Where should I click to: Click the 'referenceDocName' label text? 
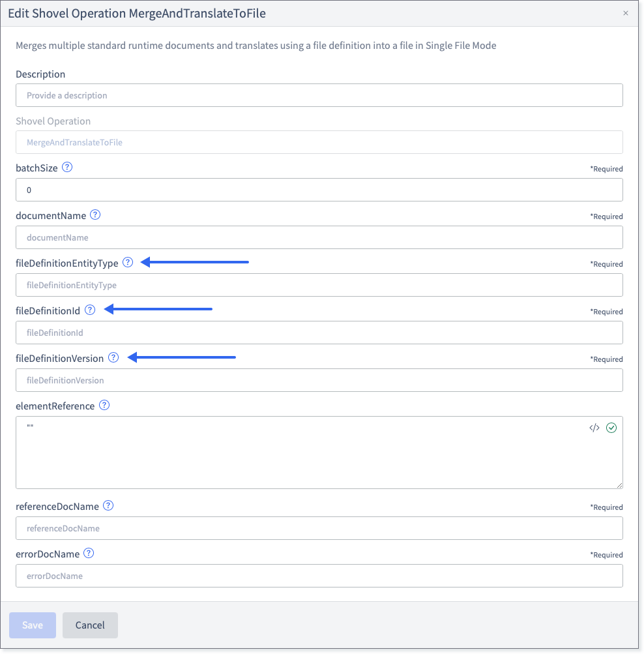pos(57,507)
